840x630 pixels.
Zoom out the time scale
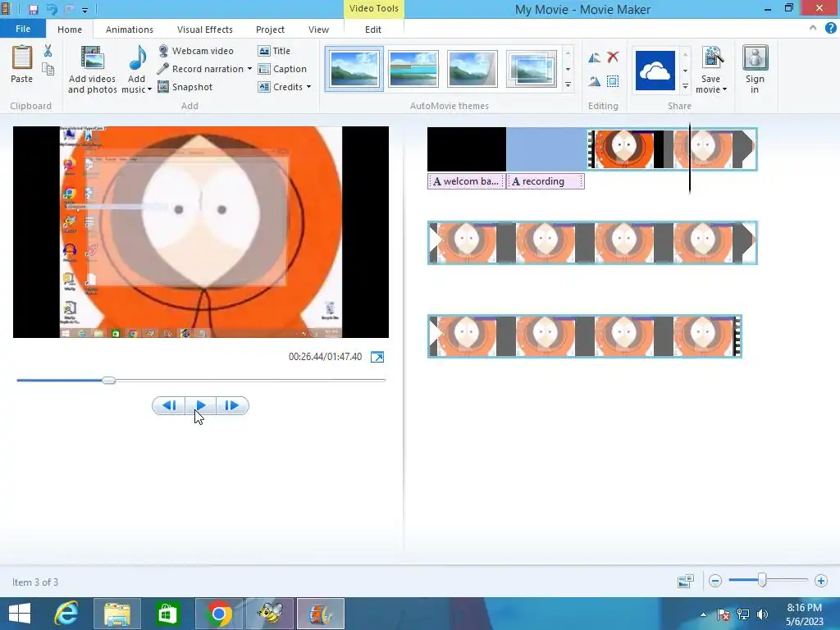(x=715, y=581)
